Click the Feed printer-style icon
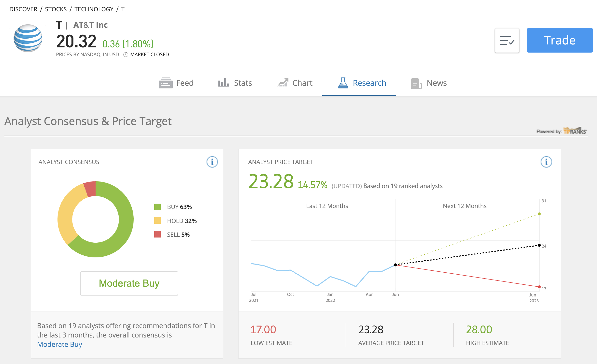 (166, 83)
